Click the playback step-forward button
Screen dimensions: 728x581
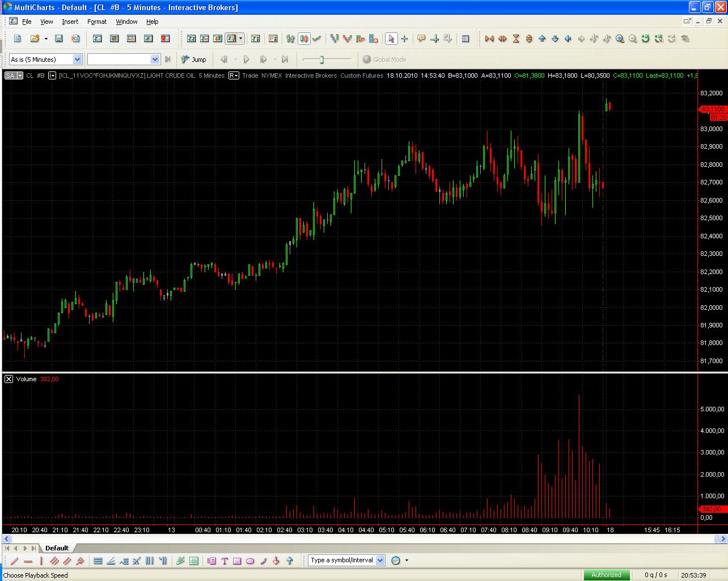[x=263, y=59]
